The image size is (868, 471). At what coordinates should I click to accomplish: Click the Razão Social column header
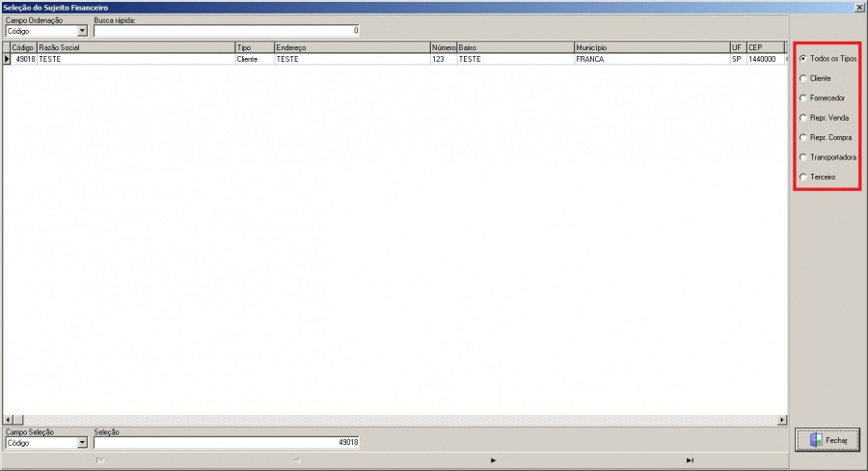[136, 47]
